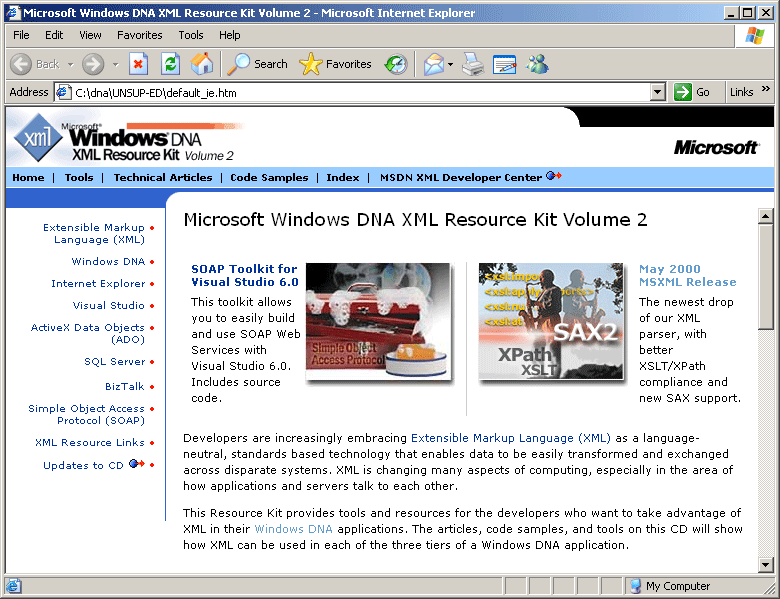Image resolution: width=780 pixels, height=599 pixels.
Task: Follow inline Extensible Markup Language (XML) link in paragraph
Action: click(x=511, y=438)
